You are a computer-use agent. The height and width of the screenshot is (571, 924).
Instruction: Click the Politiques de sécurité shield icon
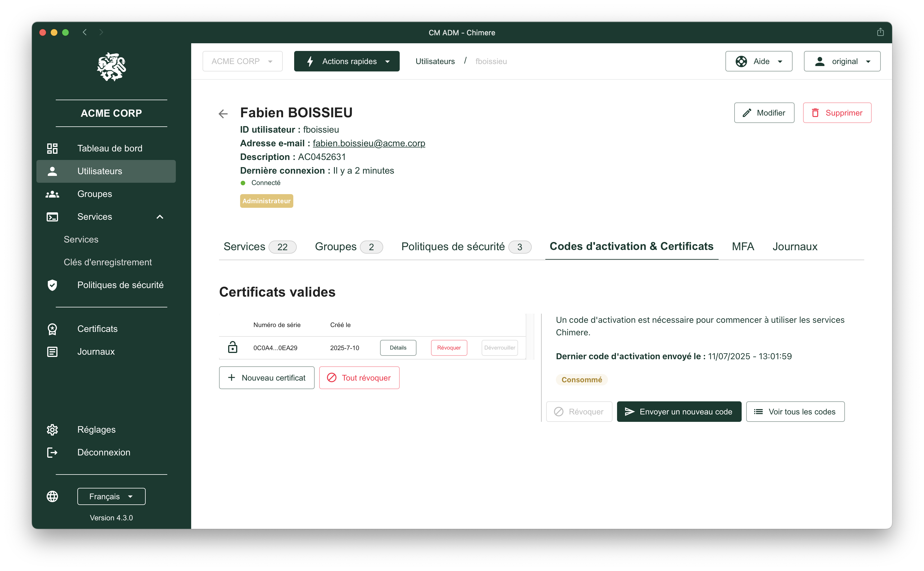tap(52, 285)
